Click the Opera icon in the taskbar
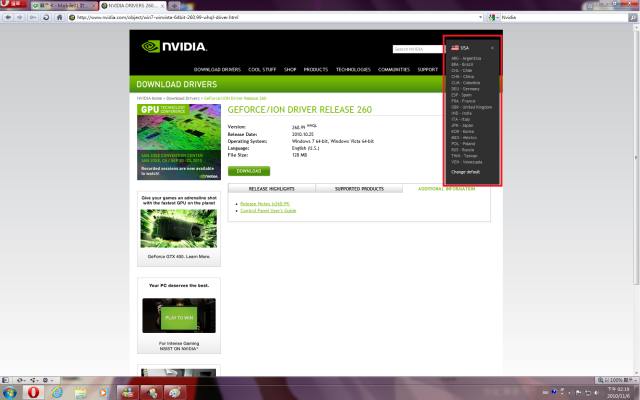Viewport: 640px width, 400px height. pyautogui.click(x=33, y=393)
